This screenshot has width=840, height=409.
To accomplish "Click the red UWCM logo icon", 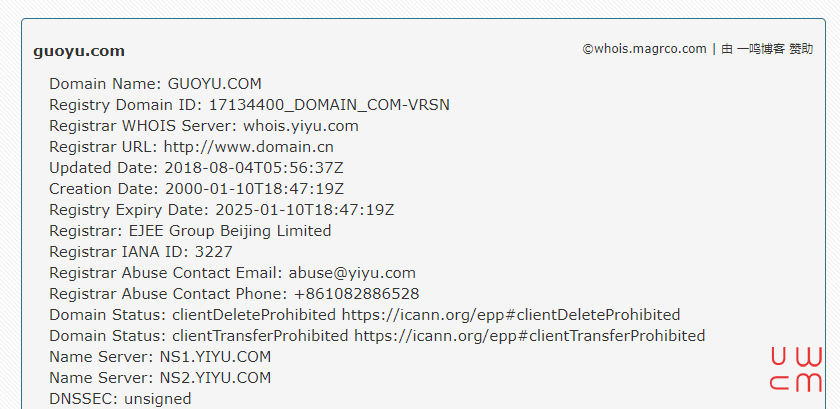I will click(x=796, y=370).
